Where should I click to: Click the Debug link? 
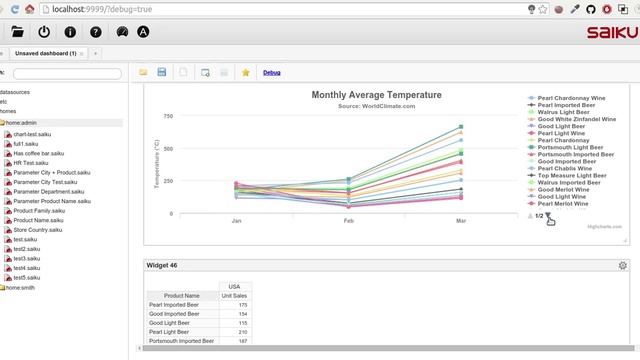(x=271, y=73)
